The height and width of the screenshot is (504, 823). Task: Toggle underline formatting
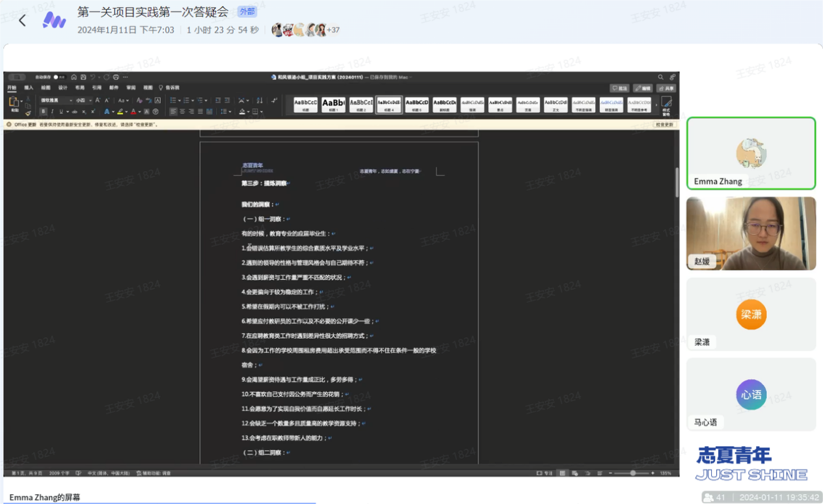61,112
